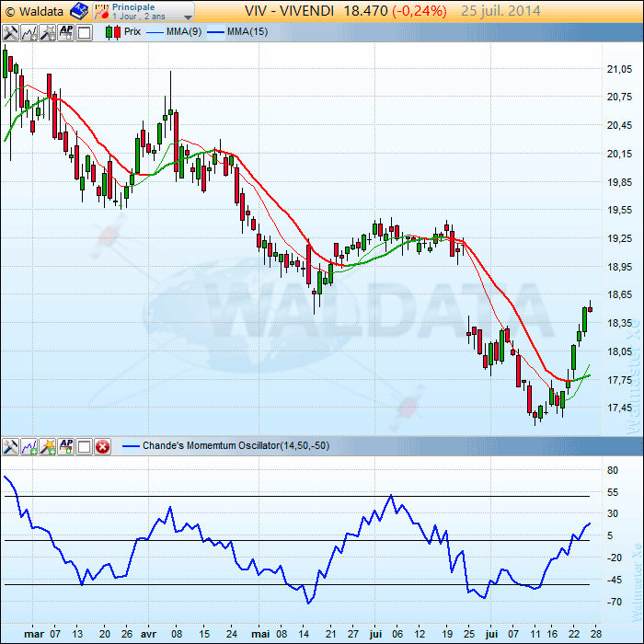Click the 20,15 price axis label
644x644 pixels.
point(619,154)
